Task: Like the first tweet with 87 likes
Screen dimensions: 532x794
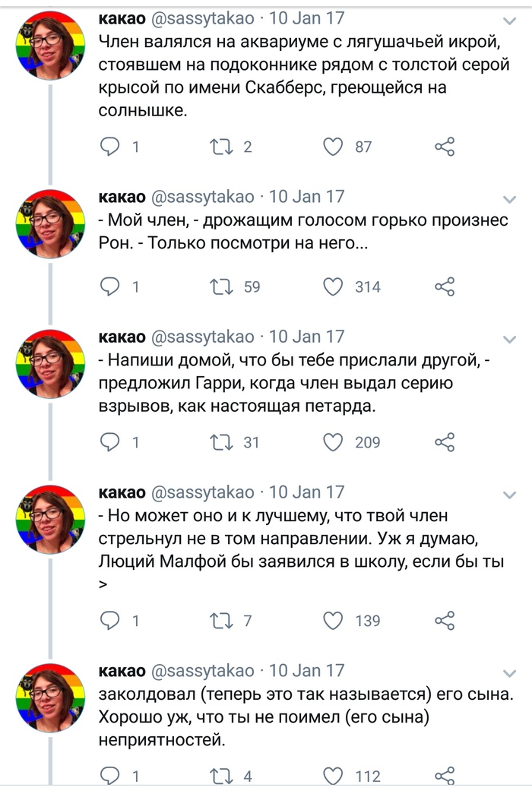Action: 334,147
